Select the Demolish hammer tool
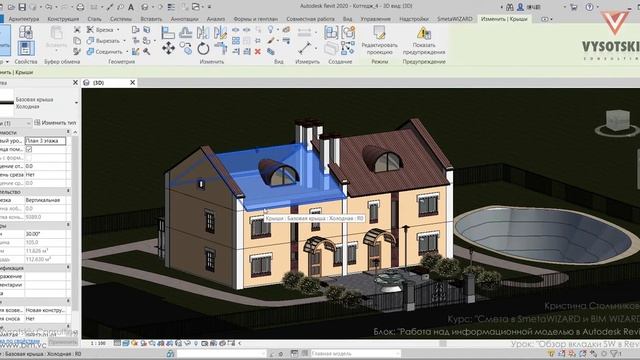The height and width of the screenshot is (360, 640). [x=146, y=51]
